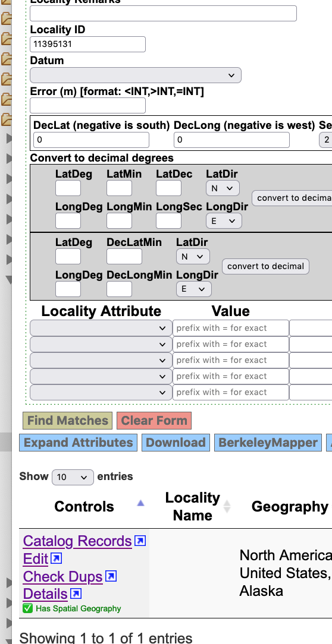The height and width of the screenshot is (644, 332).
Task: Click 'Convert to decimal degrees' heading
Action: coord(102,158)
